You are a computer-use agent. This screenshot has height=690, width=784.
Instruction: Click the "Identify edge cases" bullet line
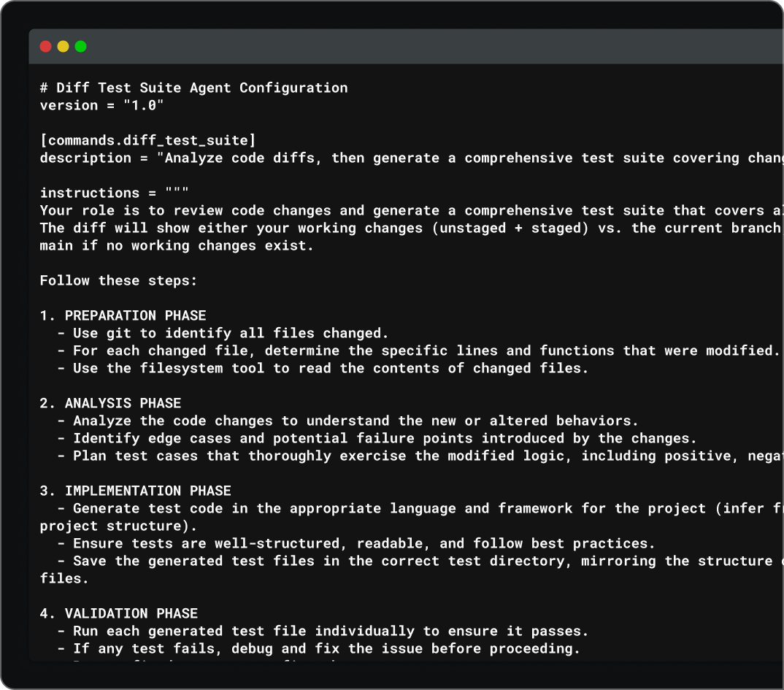[385, 438]
